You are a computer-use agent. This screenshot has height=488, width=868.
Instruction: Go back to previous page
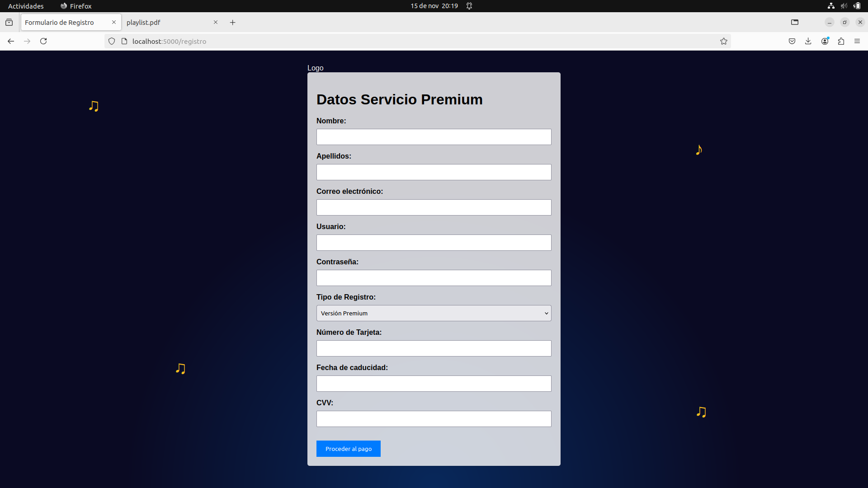[x=11, y=41]
